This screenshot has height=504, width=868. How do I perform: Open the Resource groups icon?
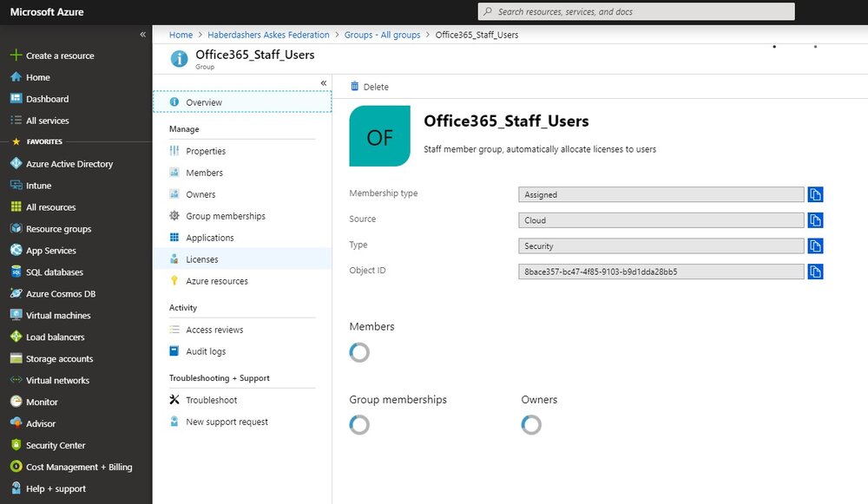click(x=16, y=228)
